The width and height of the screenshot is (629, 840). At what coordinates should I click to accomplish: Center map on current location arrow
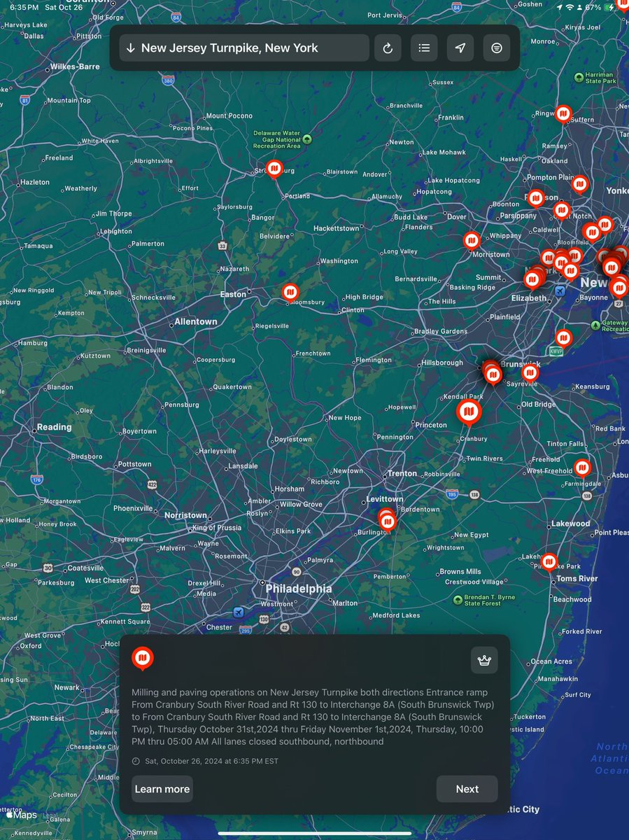(x=460, y=48)
